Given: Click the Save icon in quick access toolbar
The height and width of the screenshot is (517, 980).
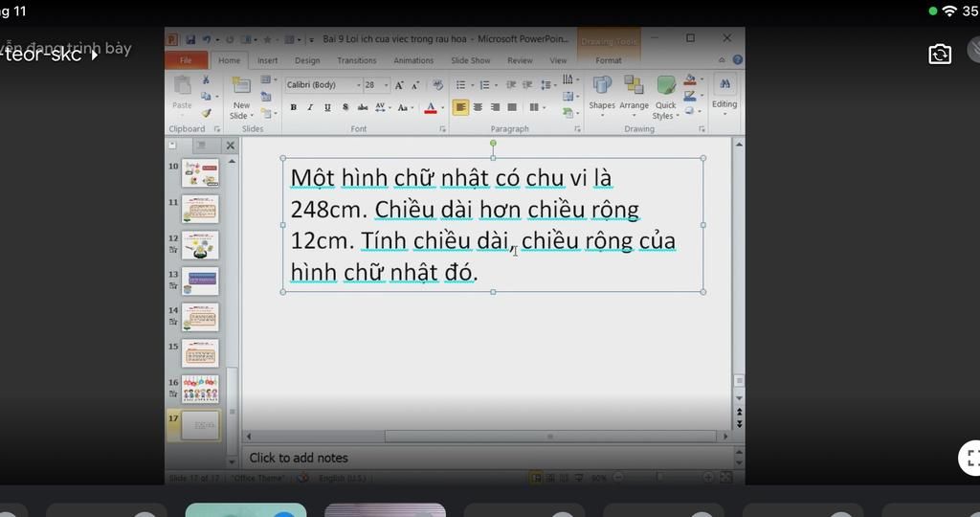Looking at the screenshot, I should (190, 39).
